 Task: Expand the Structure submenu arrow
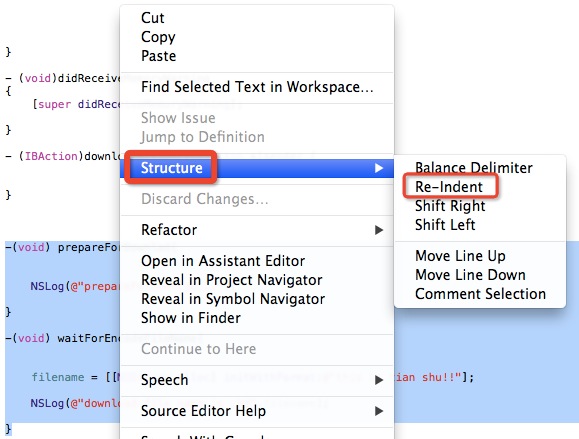pos(379,168)
